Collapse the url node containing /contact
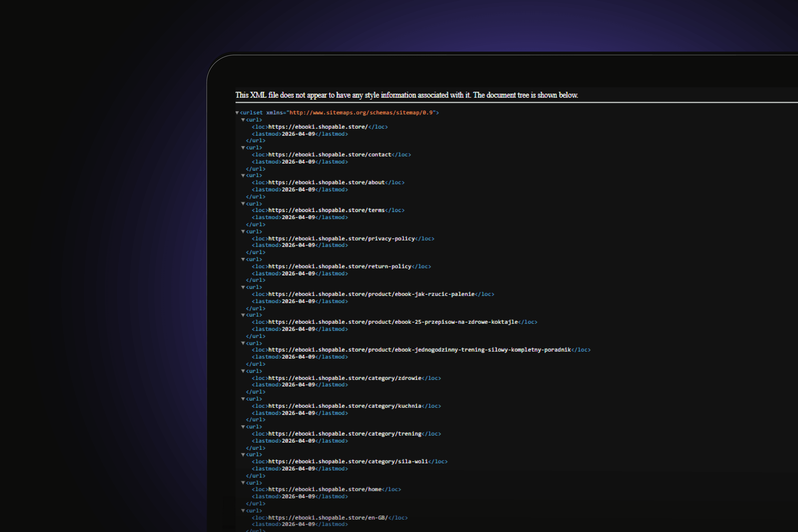 click(243, 148)
